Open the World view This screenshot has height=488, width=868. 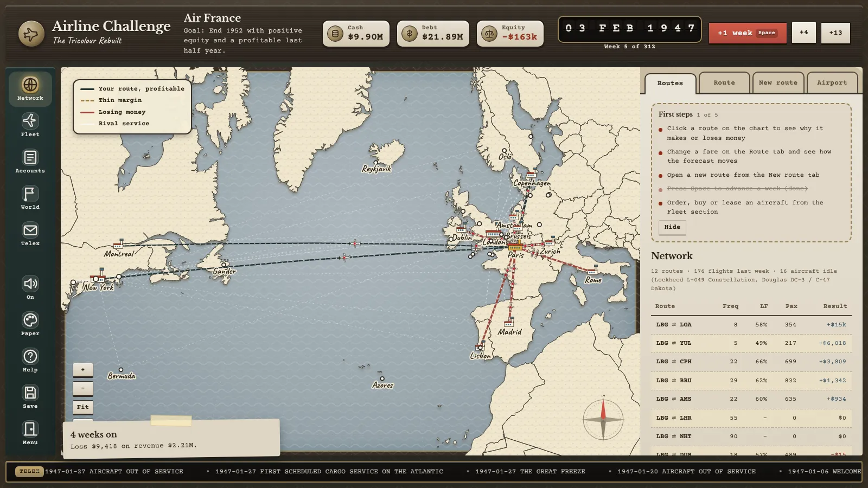pyautogui.click(x=30, y=197)
